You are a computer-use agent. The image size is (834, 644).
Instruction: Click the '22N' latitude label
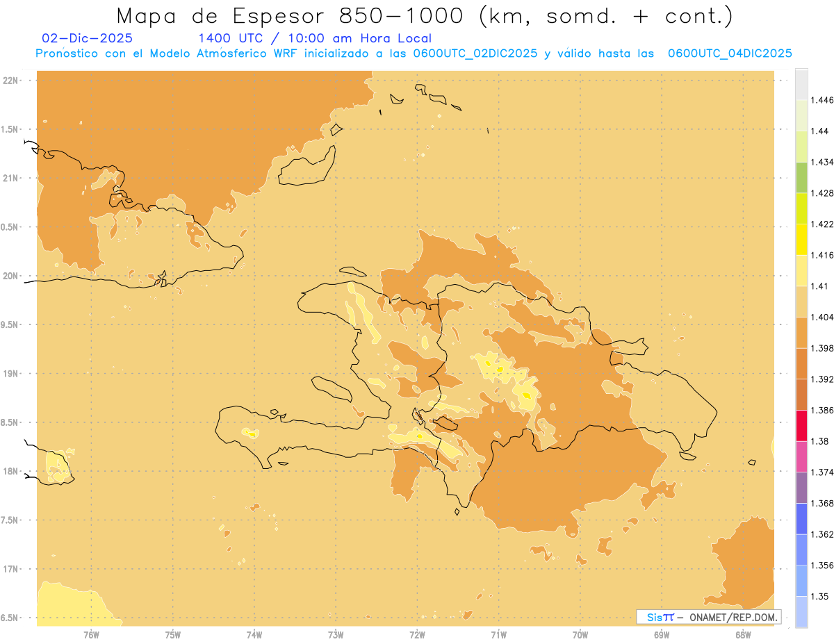10,81
